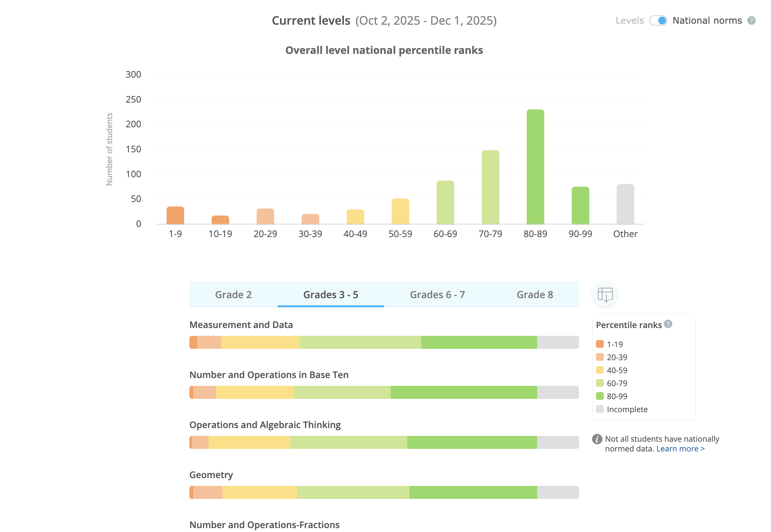Click the 1-9 percentile orange chart bar
Viewport: 771px width, 532px height.
(x=175, y=215)
